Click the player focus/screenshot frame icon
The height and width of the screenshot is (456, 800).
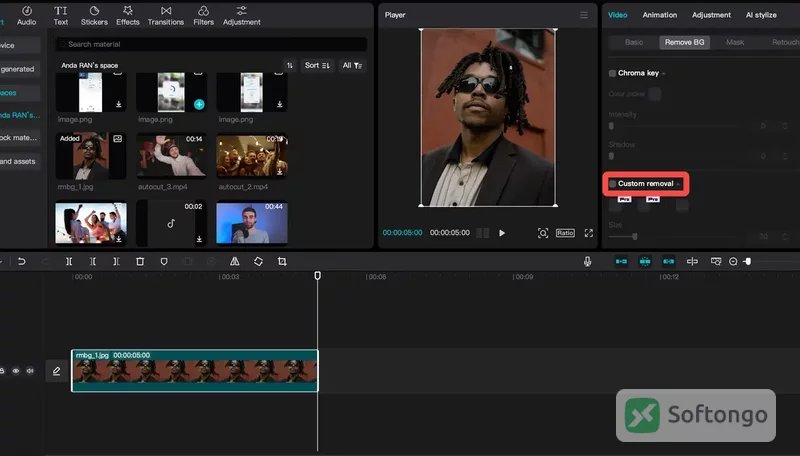[x=543, y=233]
